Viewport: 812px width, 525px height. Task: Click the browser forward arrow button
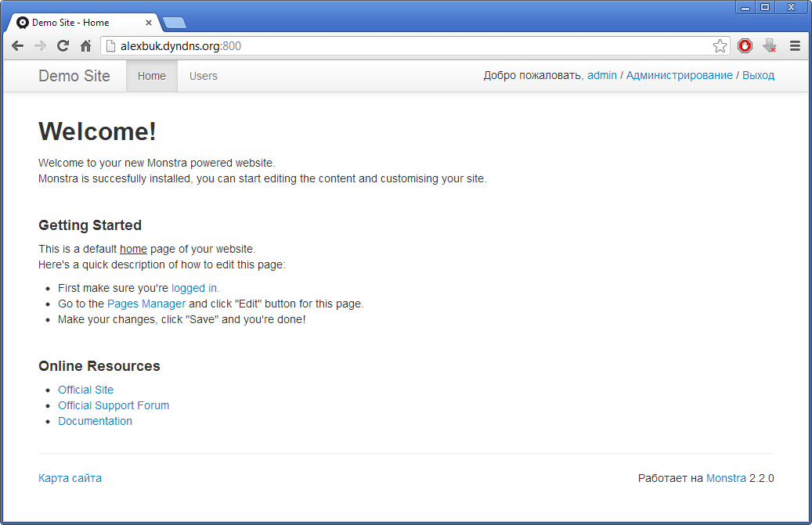pos(40,46)
